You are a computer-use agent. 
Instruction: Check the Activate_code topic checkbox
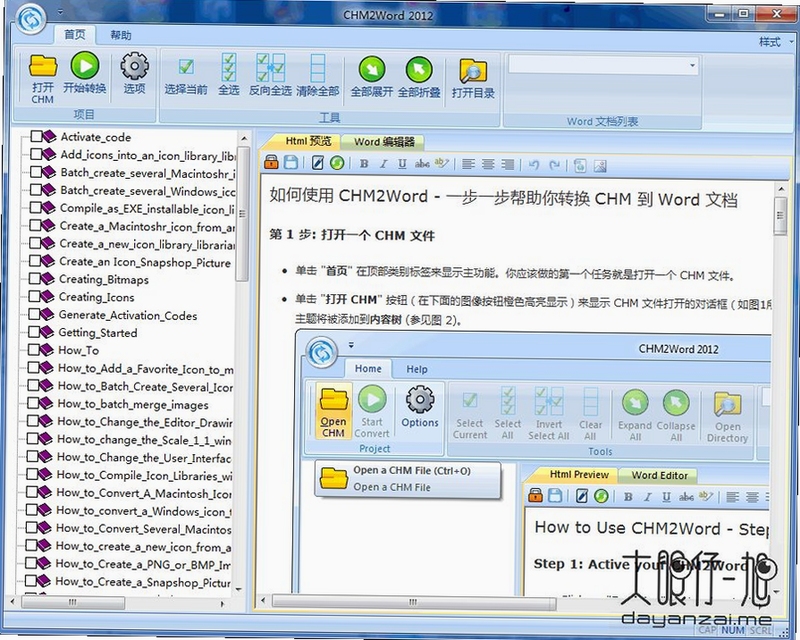click(36, 136)
